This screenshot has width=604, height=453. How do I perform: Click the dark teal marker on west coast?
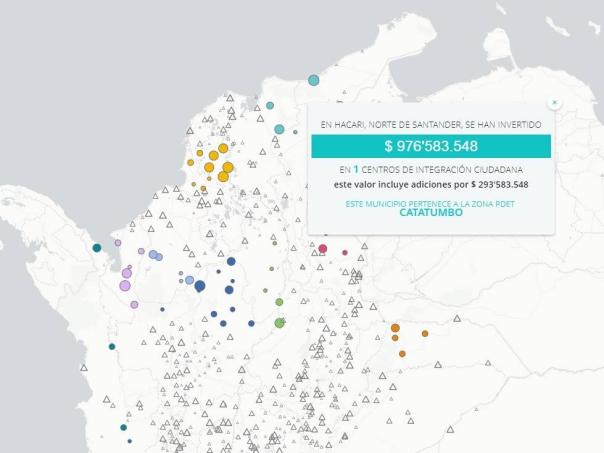[97, 248]
